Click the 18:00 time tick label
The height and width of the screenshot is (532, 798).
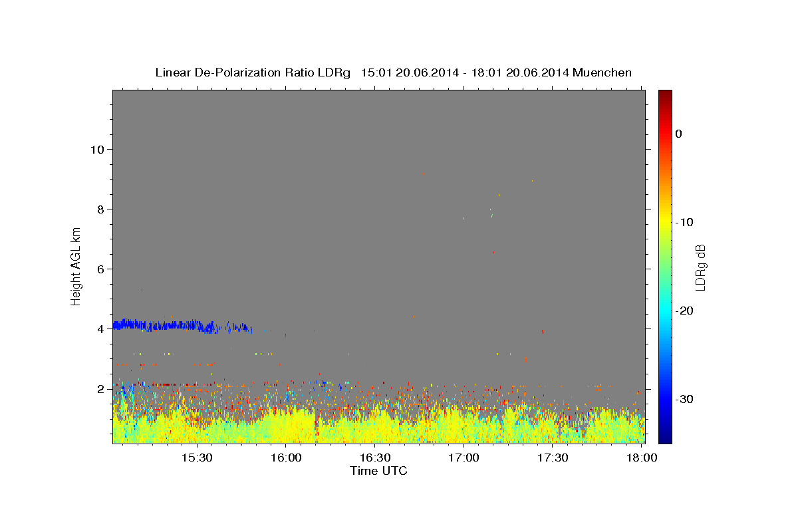pyautogui.click(x=642, y=458)
